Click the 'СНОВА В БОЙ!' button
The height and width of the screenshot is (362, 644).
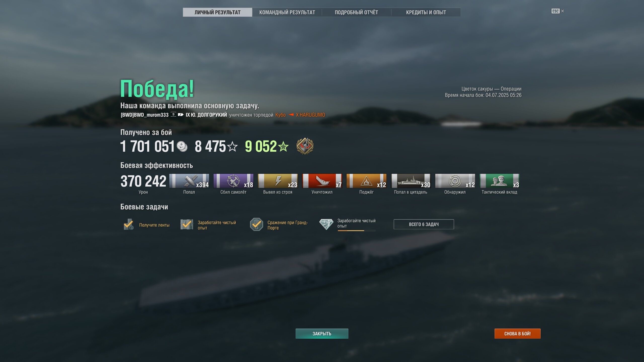tap(517, 334)
